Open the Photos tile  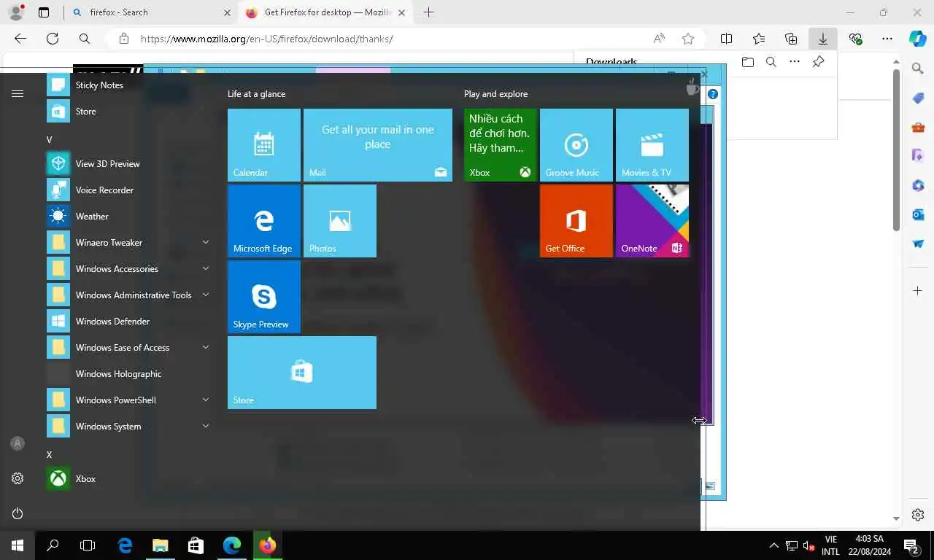point(340,221)
